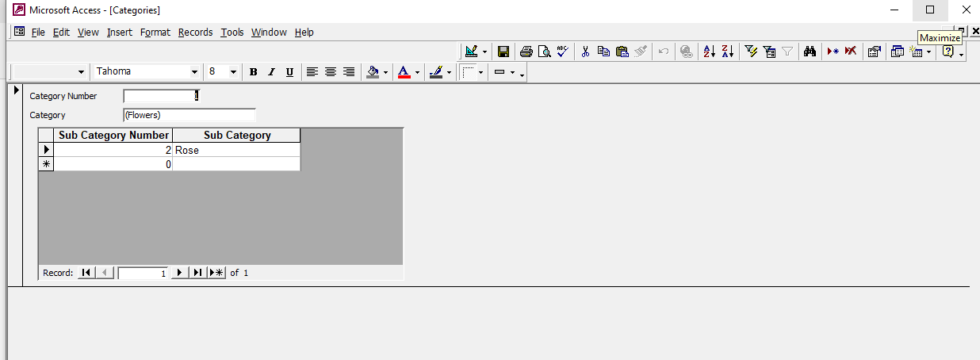Click the Delete Record toolbar icon
The width and height of the screenshot is (980, 360).
tap(851, 52)
